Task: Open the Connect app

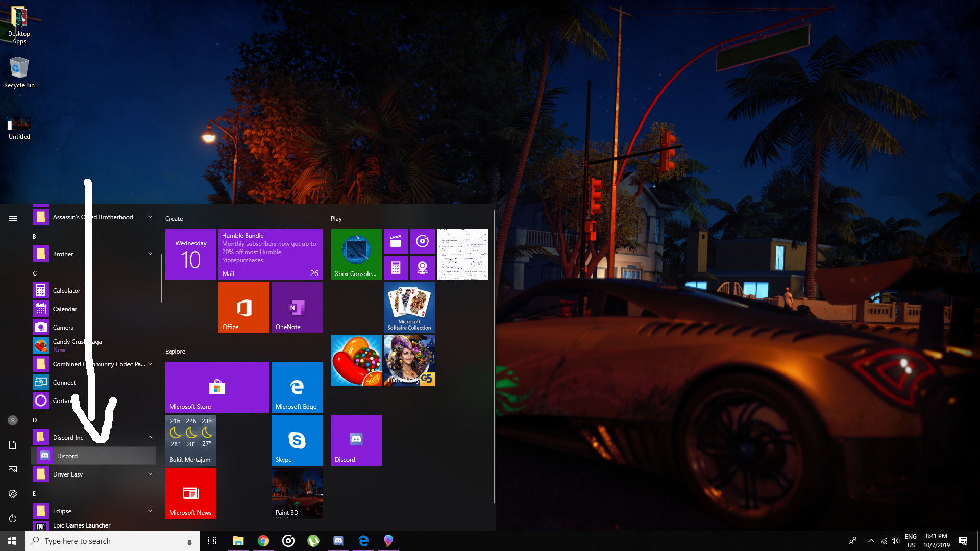Action: (94, 383)
